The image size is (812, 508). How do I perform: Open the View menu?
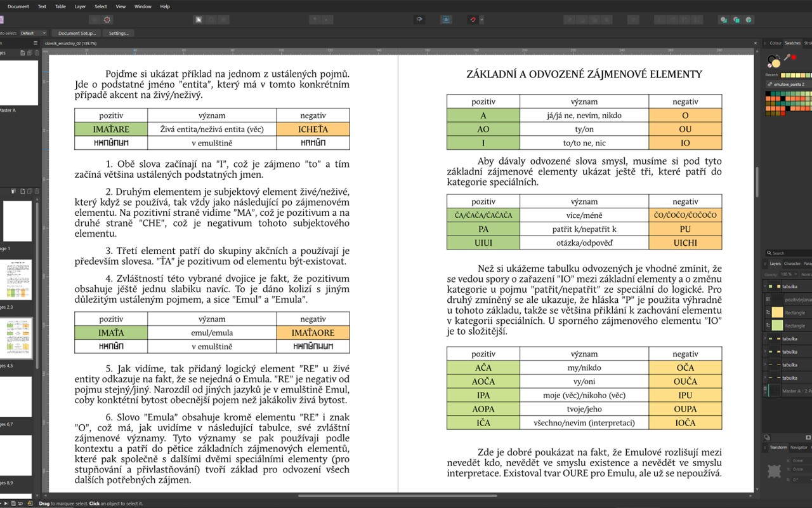coord(121,6)
